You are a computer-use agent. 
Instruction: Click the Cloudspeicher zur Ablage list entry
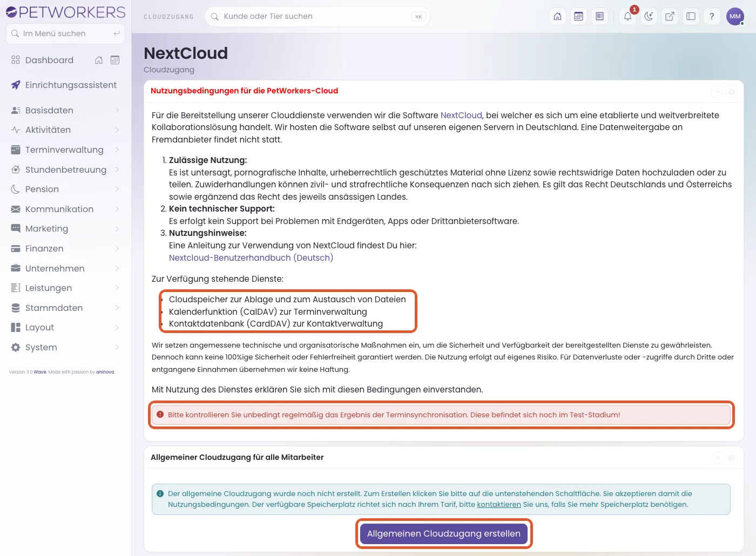tap(287, 299)
